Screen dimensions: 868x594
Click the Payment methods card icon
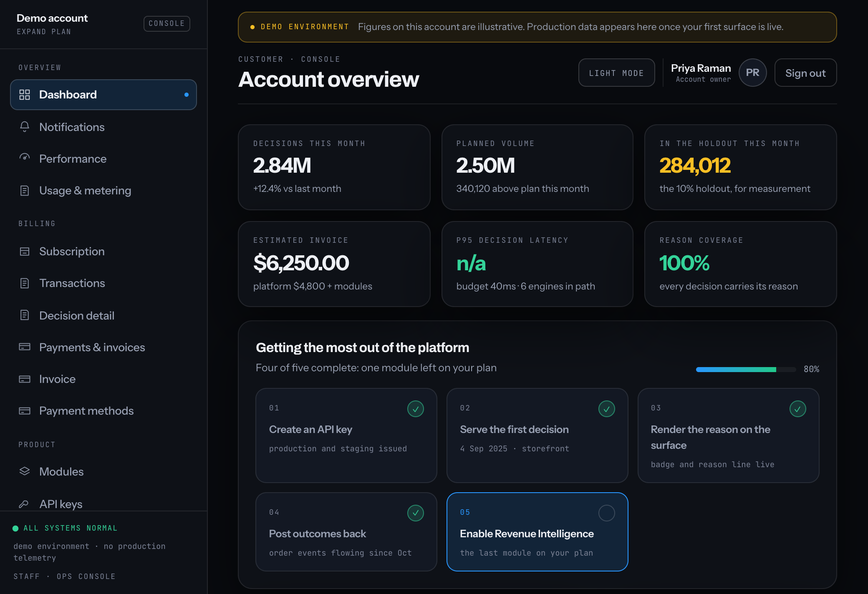(x=25, y=411)
